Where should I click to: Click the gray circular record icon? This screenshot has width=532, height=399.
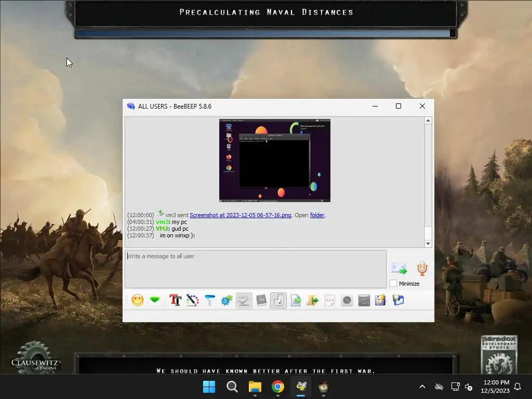pyautogui.click(x=347, y=300)
